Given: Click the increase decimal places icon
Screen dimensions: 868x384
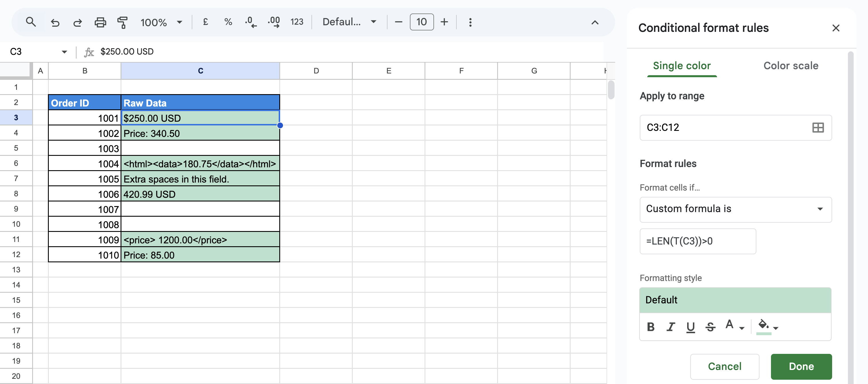Looking at the screenshot, I should [x=274, y=22].
